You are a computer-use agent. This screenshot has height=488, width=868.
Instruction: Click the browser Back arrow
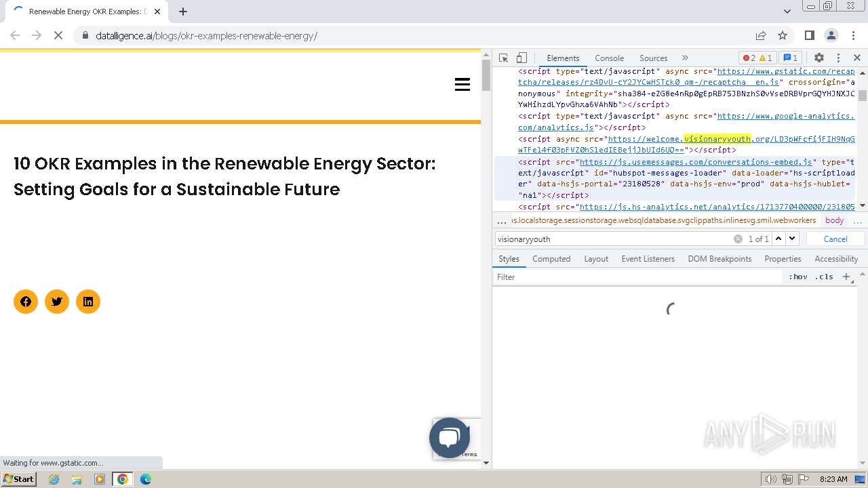coord(15,35)
